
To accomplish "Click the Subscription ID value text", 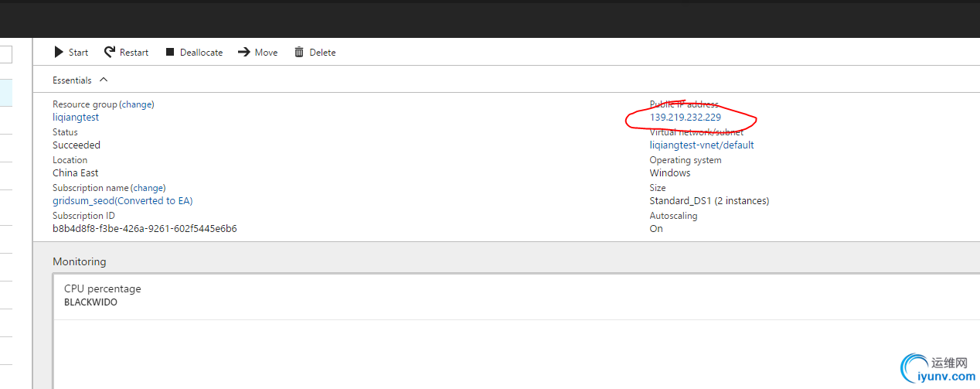I will [145, 229].
